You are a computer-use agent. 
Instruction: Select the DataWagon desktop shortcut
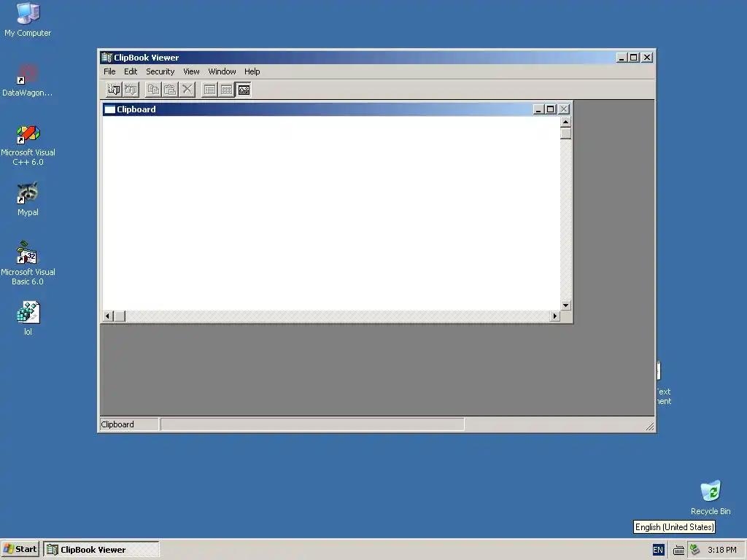point(28,80)
